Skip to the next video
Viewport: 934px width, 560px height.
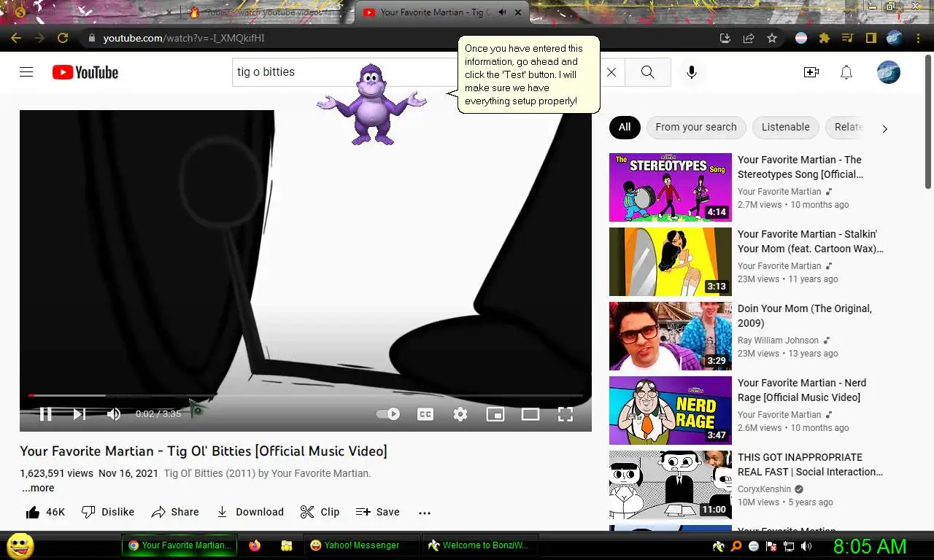click(80, 414)
